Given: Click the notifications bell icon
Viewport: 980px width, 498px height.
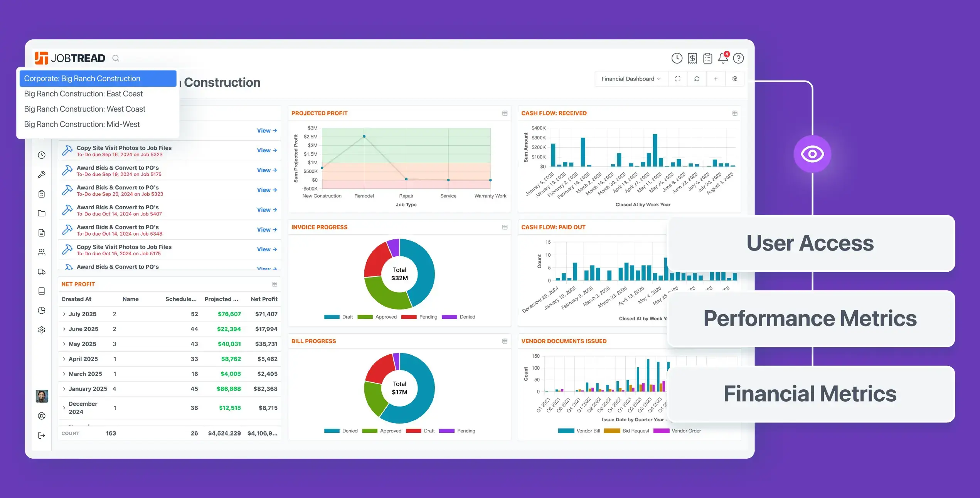Looking at the screenshot, I should coord(722,58).
